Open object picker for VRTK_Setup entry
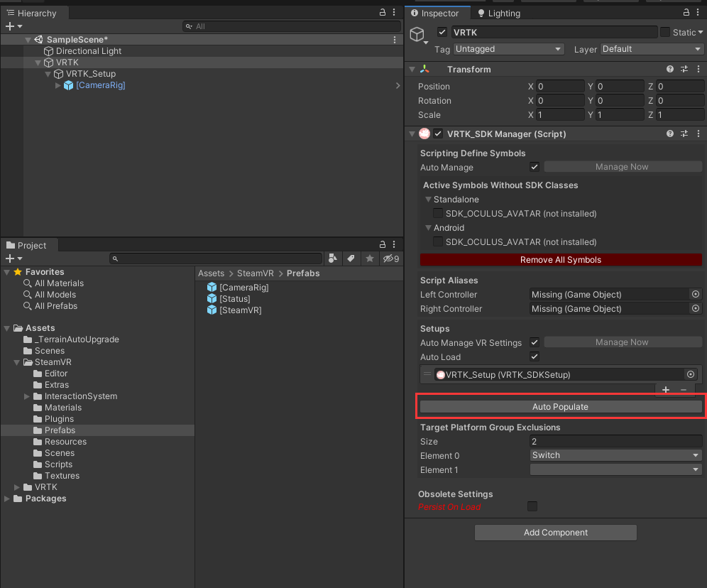The image size is (707, 588). pos(690,374)
